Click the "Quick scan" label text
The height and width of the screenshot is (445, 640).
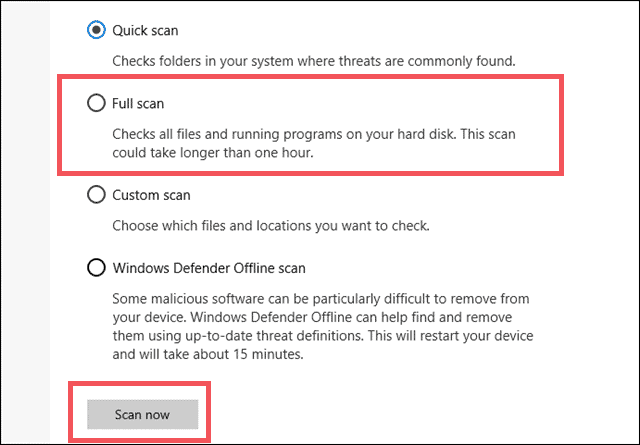[148, 30]
